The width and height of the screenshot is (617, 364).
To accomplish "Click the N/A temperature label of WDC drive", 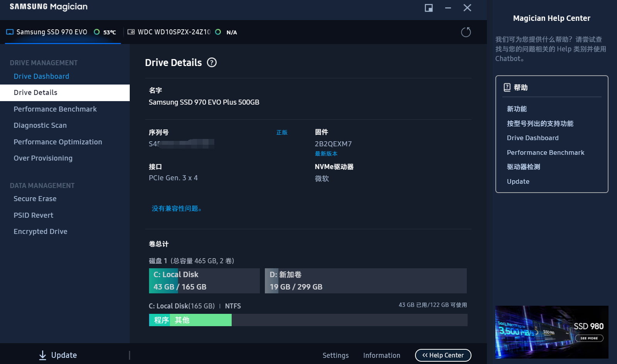I will (232, 32).
